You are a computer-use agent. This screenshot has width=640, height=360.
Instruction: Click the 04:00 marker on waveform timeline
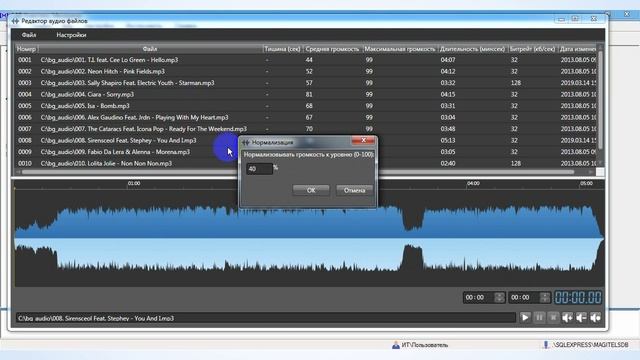tap(473, 184)
